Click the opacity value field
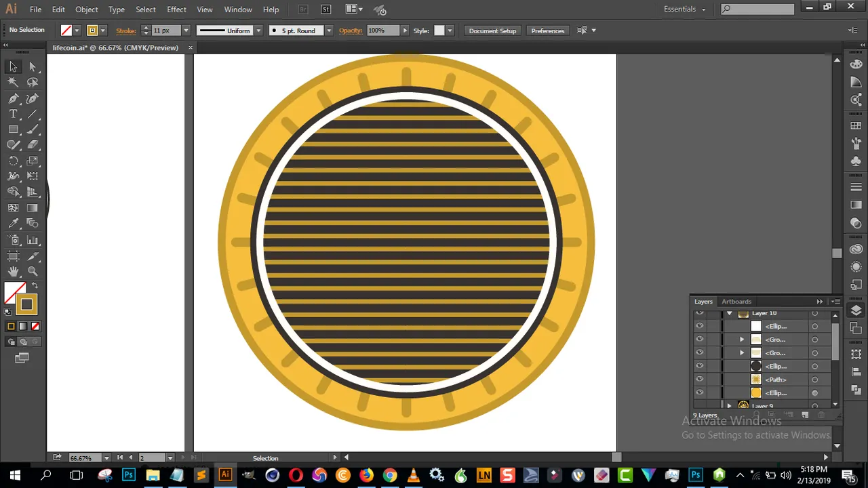 [x=383, y=30]
